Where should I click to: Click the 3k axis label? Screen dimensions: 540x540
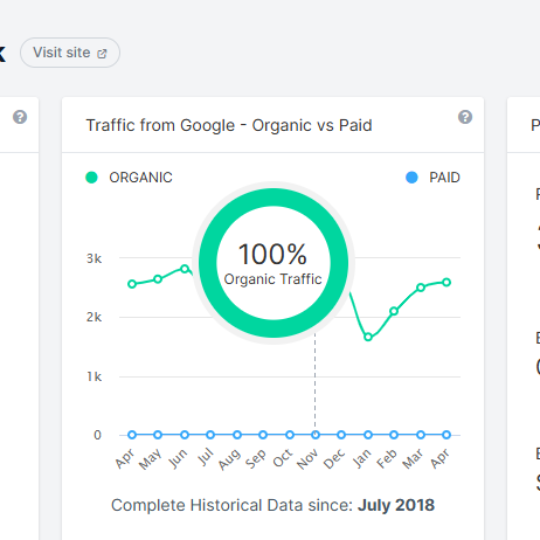pyautogui.click(x=94, y=258)
